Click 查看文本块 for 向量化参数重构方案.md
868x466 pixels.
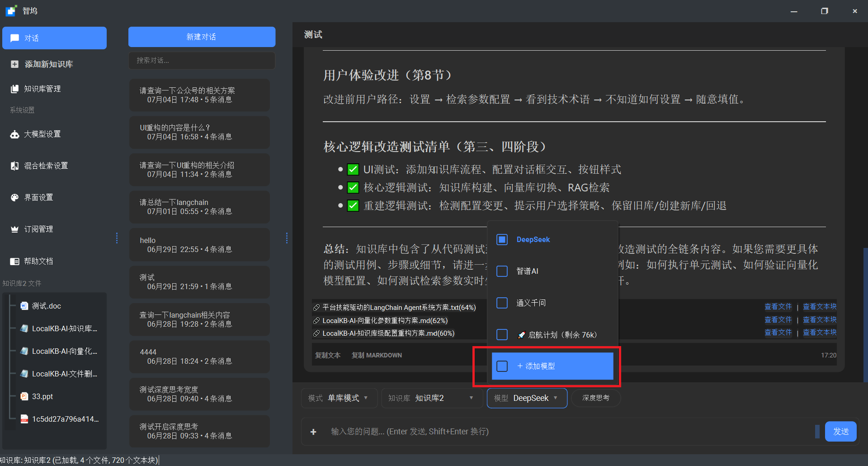(x=820, y=320)
